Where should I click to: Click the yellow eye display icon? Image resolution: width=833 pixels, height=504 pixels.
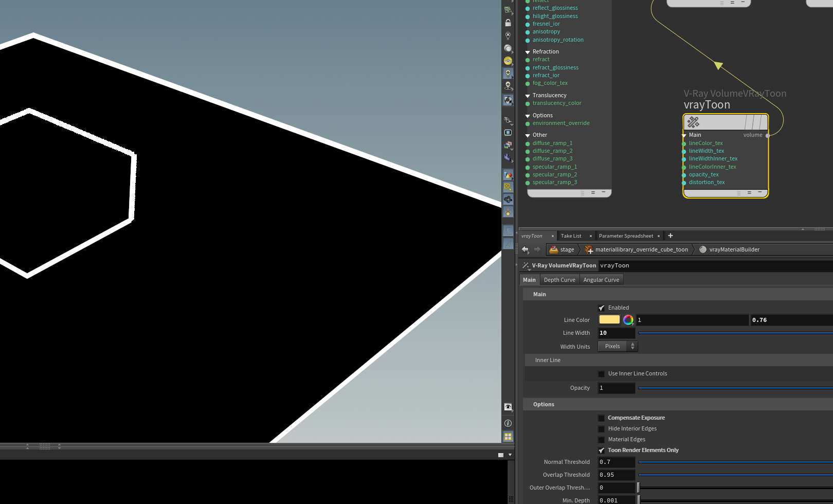coord(508,61)
